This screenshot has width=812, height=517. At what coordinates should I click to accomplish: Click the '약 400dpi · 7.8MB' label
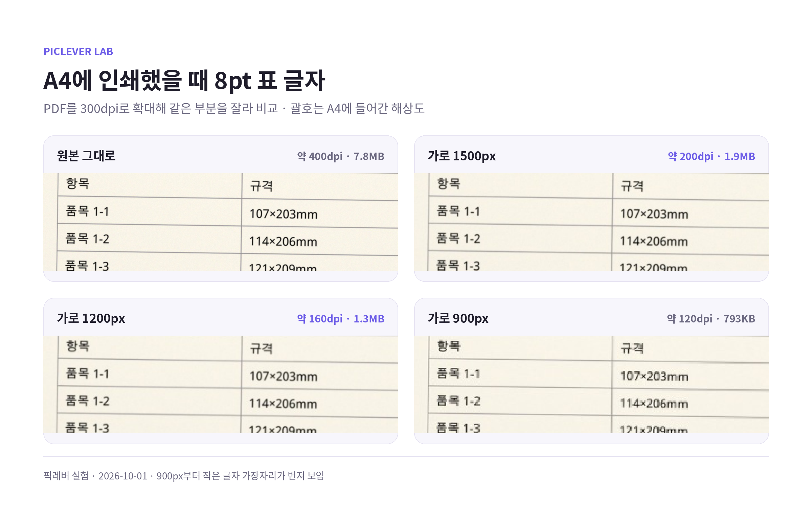[x=341, y=156]
